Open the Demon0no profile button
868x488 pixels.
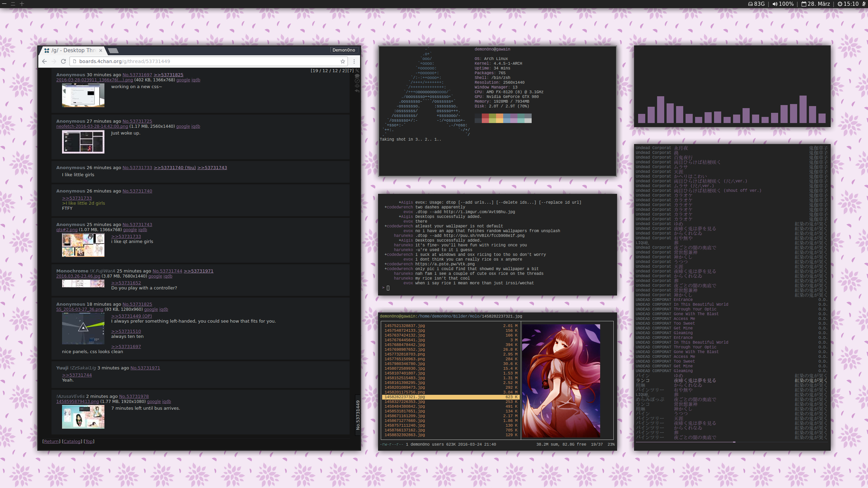click(x=343, y=50)
